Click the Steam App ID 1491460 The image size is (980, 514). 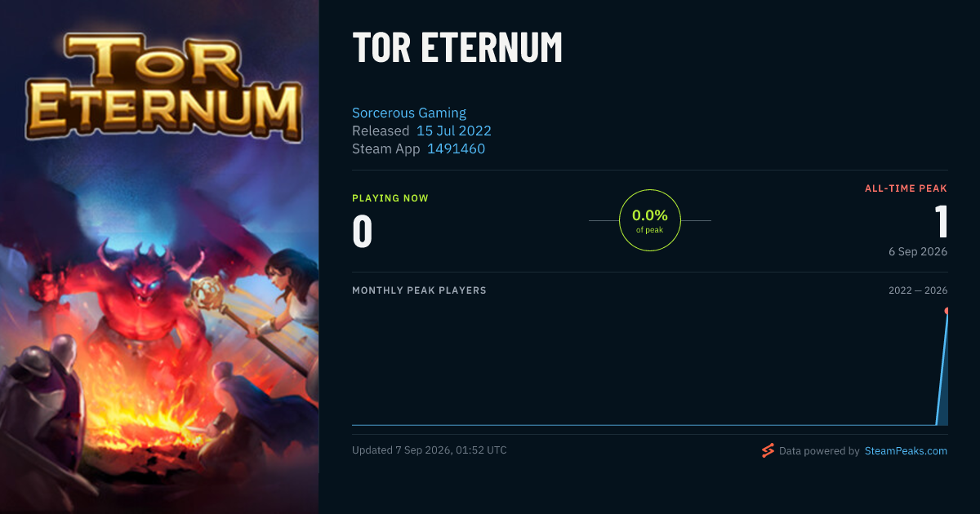pos(456,148)
